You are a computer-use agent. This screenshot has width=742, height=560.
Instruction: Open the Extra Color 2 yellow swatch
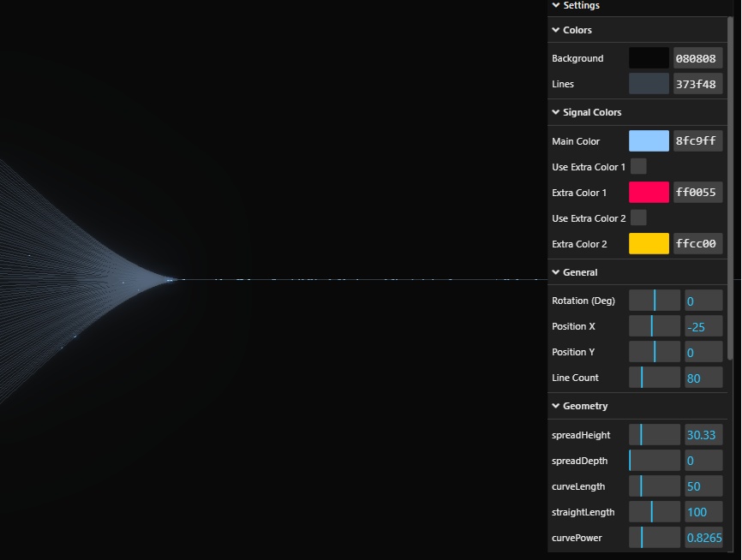649,244
